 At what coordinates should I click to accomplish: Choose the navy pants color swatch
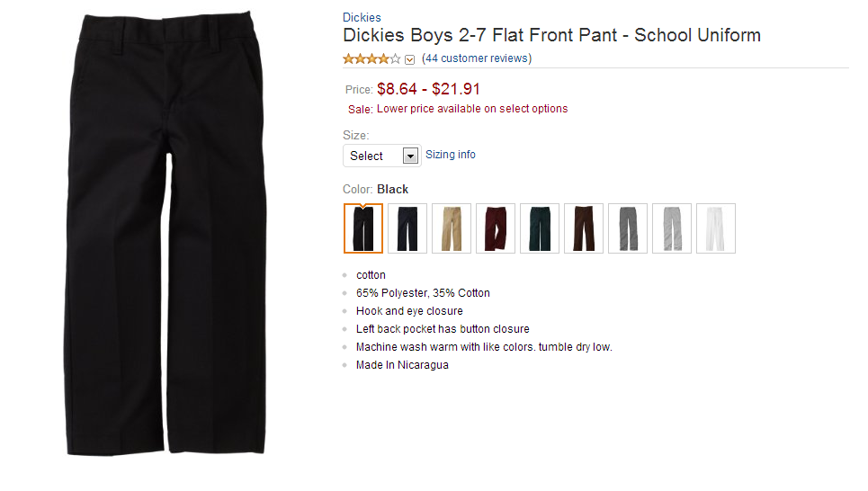tap(407, 228)
